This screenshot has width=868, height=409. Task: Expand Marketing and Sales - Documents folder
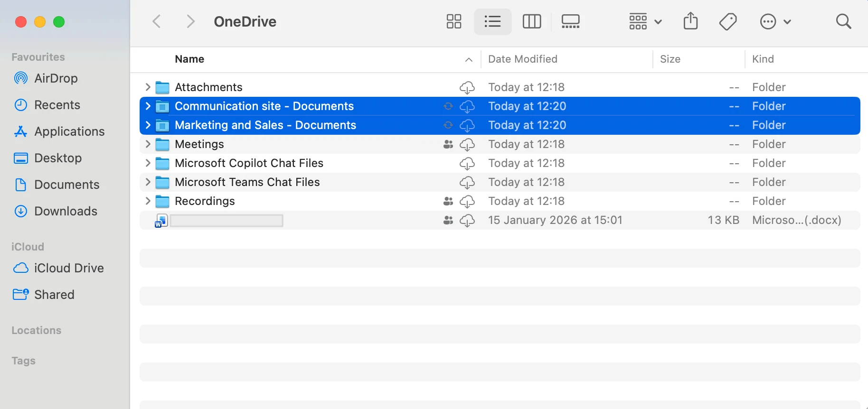[x=148, y=125]
